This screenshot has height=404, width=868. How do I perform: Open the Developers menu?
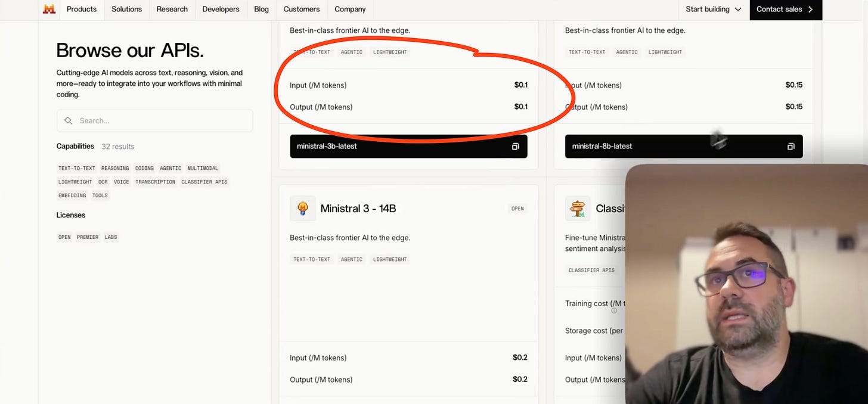pyautogui.click(x=221, y=9)
